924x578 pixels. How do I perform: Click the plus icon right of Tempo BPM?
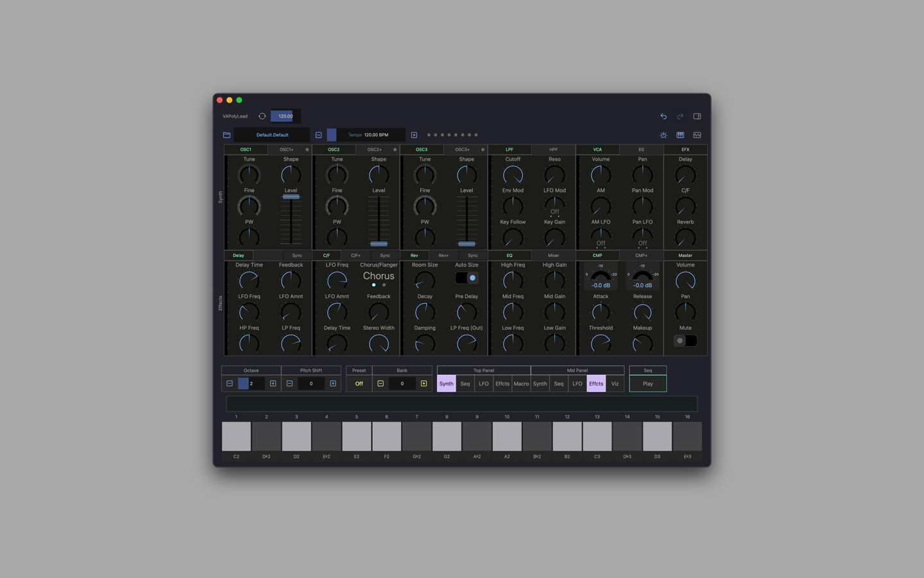coord(414,135)
